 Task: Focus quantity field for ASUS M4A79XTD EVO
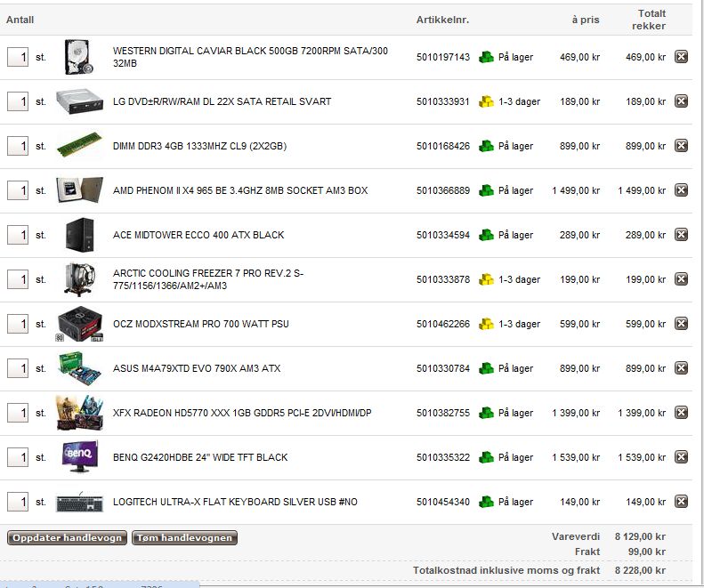(x=18, y=368)
